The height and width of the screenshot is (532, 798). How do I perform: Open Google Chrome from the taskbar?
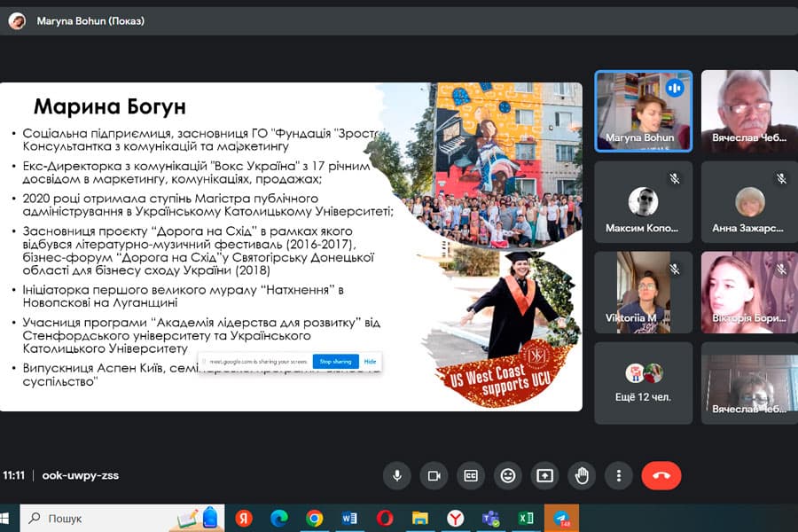314,518
